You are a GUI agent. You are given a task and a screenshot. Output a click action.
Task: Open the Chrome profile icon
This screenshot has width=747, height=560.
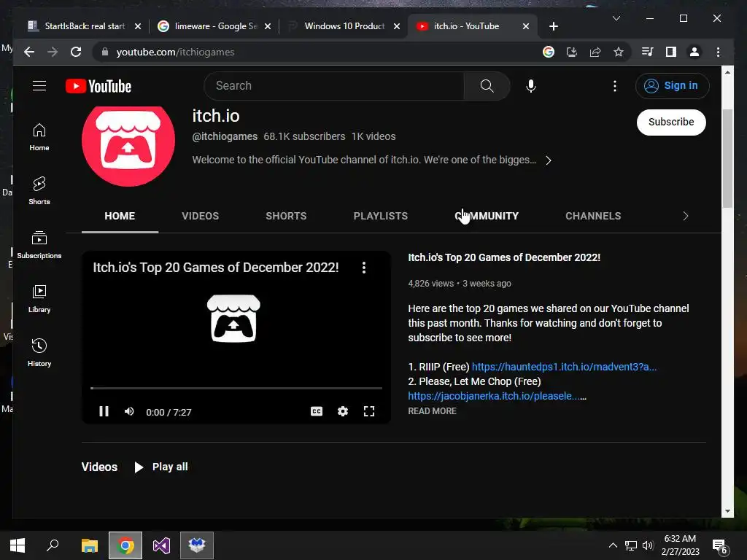pyautogui.click(x=694, y=52)
